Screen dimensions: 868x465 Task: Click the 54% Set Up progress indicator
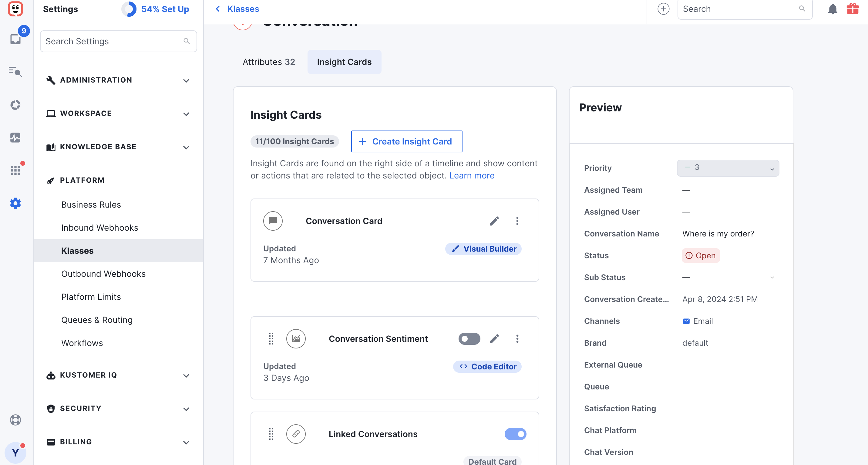(155, 9)
